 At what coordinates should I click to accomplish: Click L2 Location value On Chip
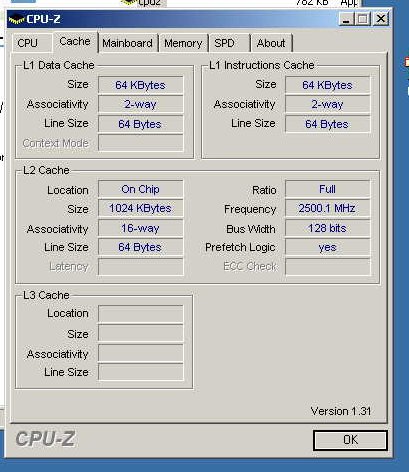(141, 189)
